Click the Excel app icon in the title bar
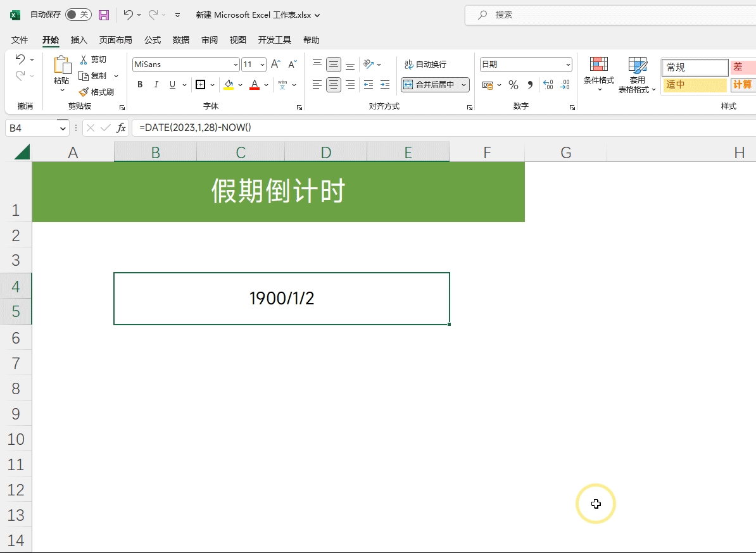Viewport: 756px width, 553px height. point(15,15)
